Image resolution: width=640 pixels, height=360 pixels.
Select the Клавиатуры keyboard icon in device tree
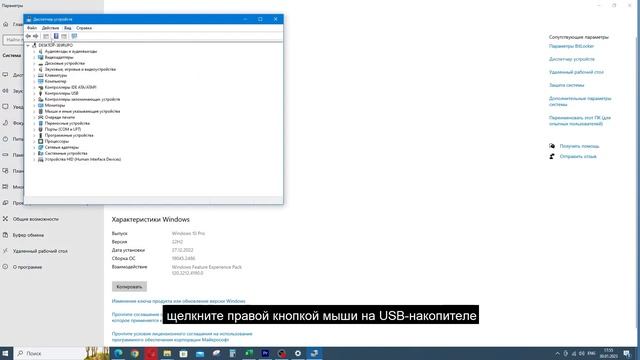pos(40,76)
